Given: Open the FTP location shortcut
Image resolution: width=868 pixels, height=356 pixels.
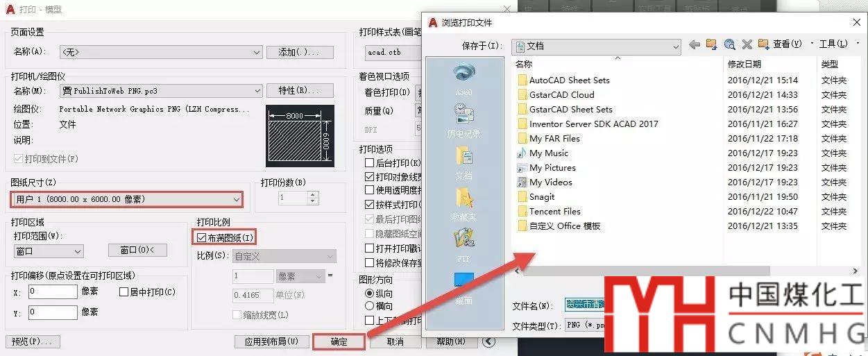Looking at the screenshot, I should pyautogui.click(x=464, y=246).
